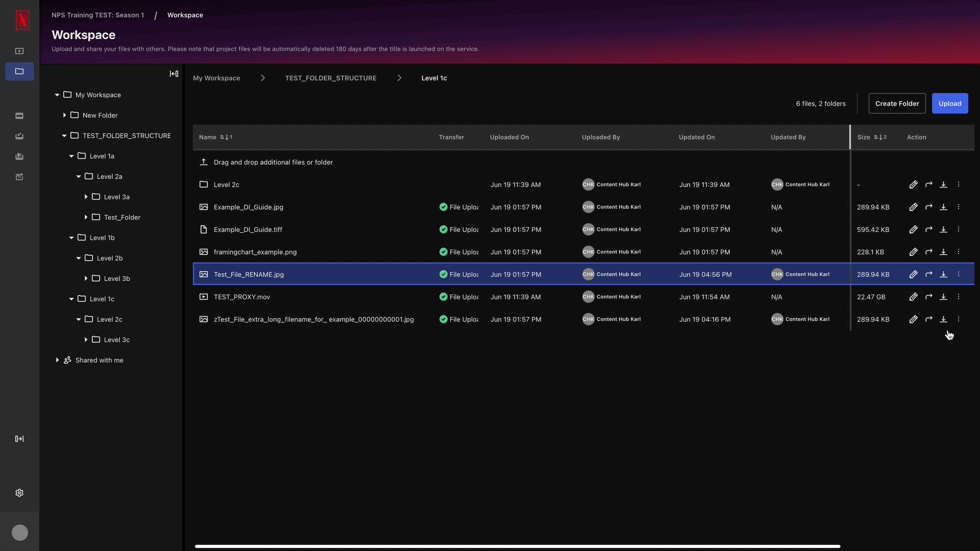Click the Upload button in workspace
The height and width of the screenshot is (551, 980).
[950, 103]
